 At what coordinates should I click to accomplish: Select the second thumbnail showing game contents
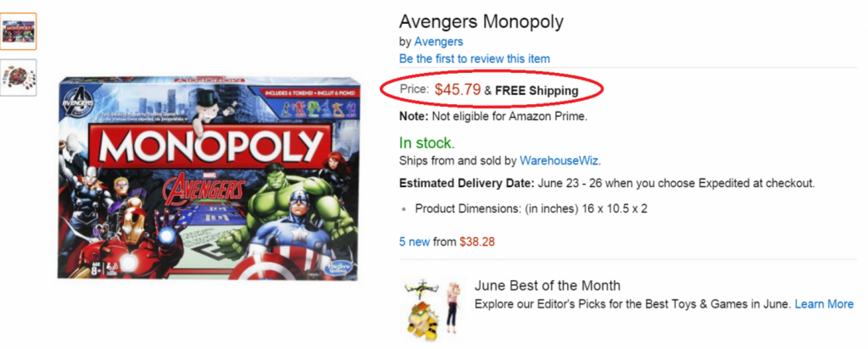(19, 77)
